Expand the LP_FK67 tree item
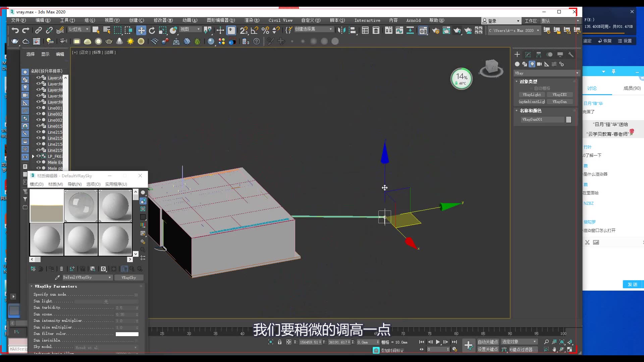 (x=33, y=156)
